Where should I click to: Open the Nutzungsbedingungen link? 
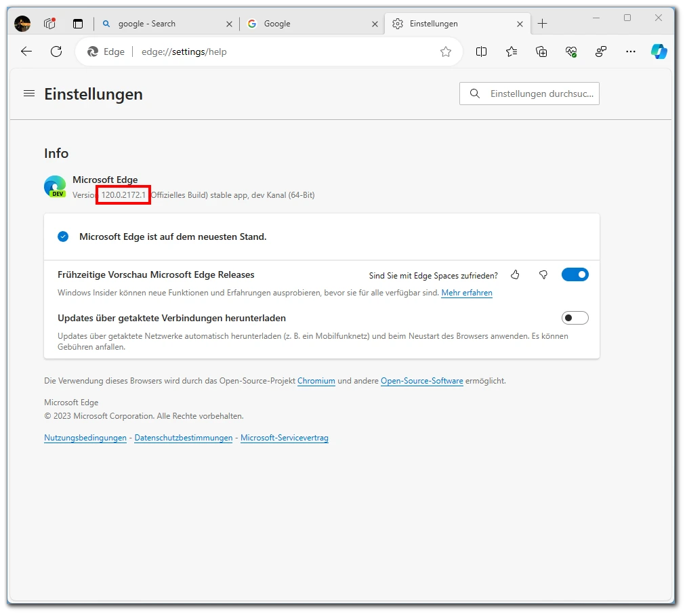point(85,438)
